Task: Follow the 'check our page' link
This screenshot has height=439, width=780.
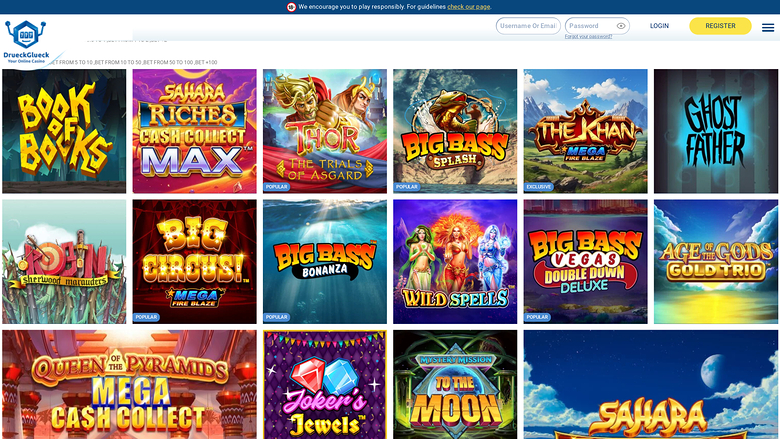Action: click(469, 7)
